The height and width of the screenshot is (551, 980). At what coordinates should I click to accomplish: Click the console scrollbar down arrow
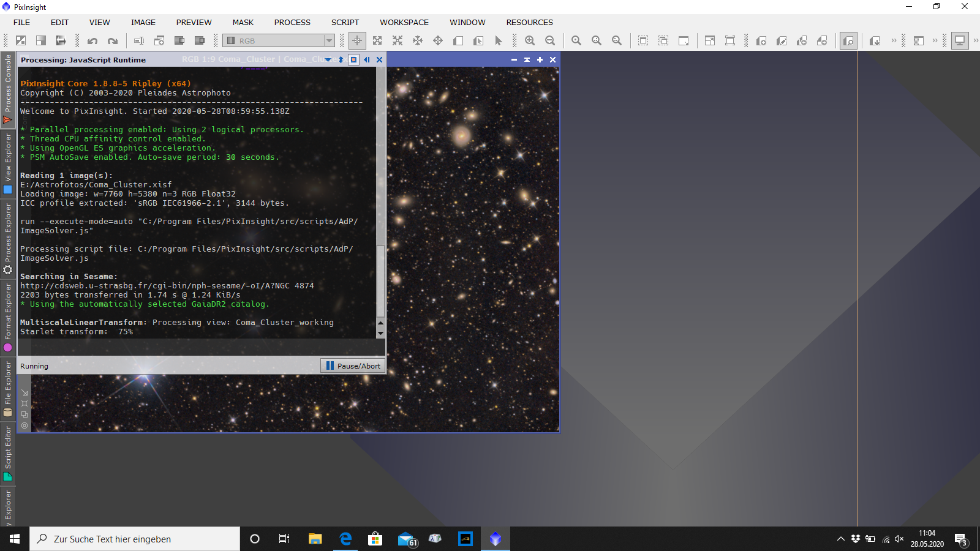(x=380, y=334)
